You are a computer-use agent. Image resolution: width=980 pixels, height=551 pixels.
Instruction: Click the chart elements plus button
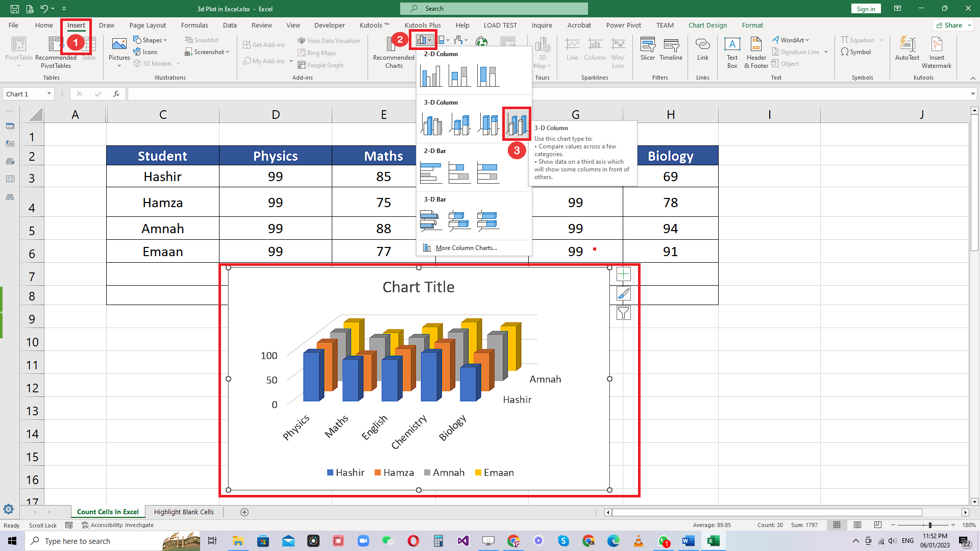point(623,274)
